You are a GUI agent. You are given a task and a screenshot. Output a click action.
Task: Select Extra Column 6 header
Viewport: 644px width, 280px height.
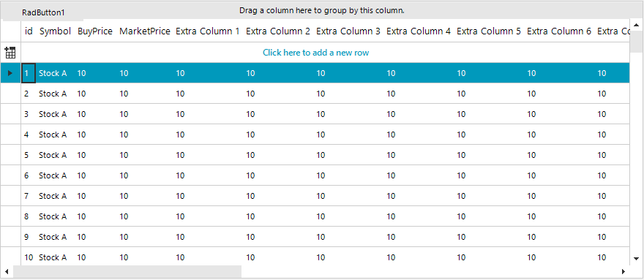point(559,31)
